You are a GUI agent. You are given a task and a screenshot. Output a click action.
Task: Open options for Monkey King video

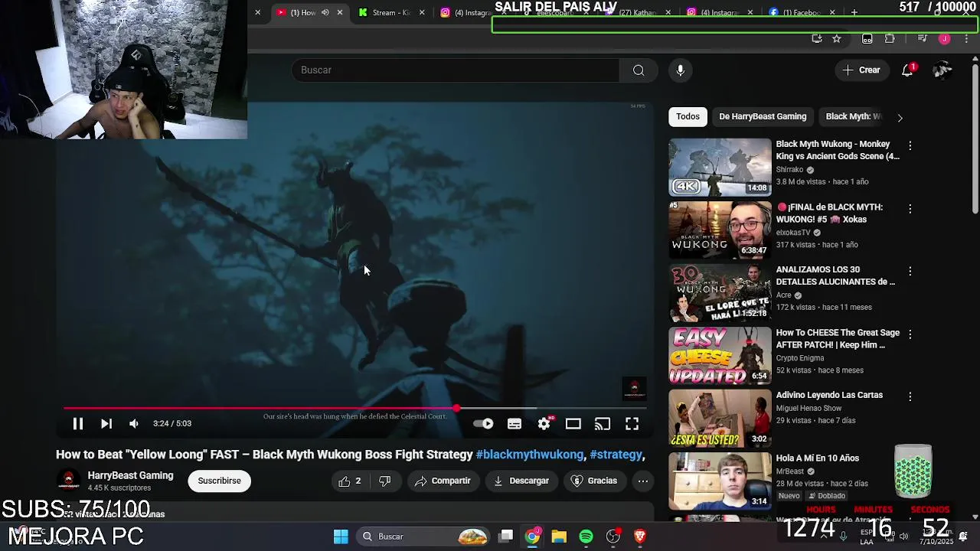click(910, 145)
